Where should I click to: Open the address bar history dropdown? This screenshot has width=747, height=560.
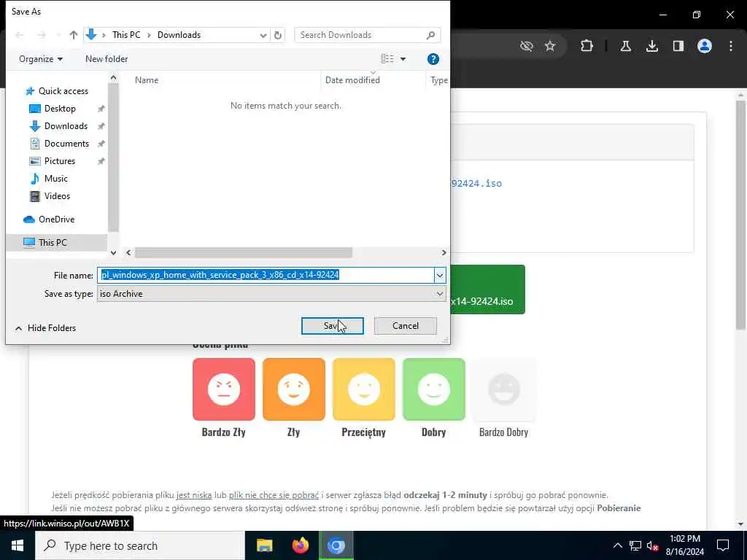[x=263, y=35]
